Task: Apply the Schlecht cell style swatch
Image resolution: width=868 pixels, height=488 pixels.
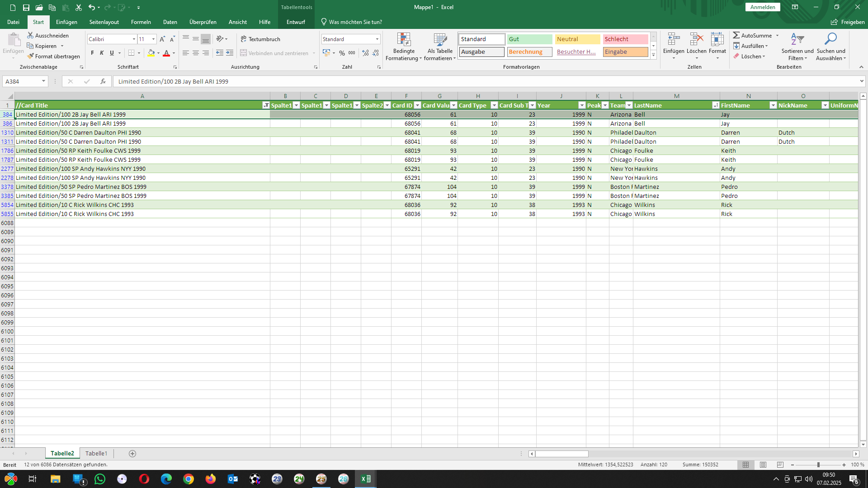Action: pos(625,39)
